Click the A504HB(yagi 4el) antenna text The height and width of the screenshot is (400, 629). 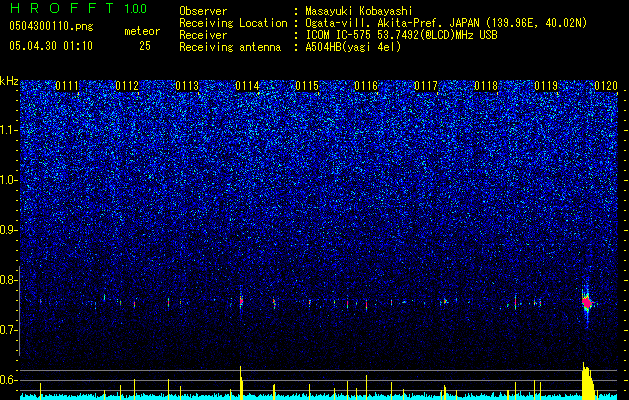[x=353, y=47]
